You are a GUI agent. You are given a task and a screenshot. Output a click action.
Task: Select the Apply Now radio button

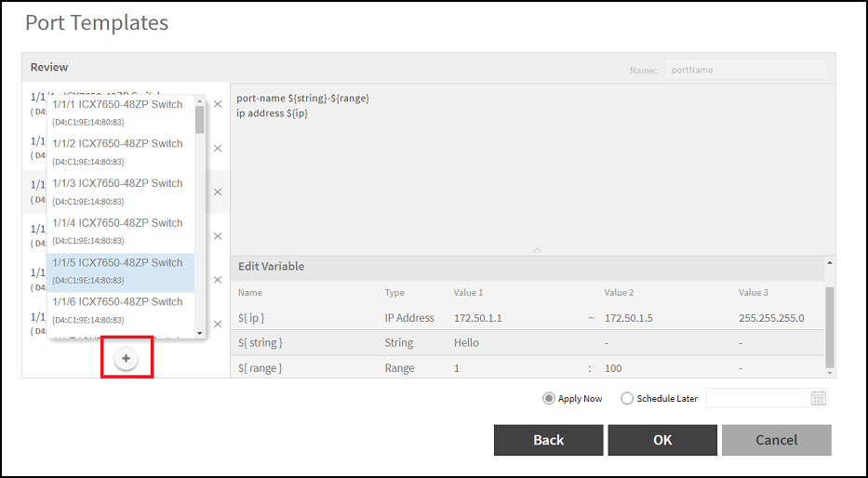549,398
